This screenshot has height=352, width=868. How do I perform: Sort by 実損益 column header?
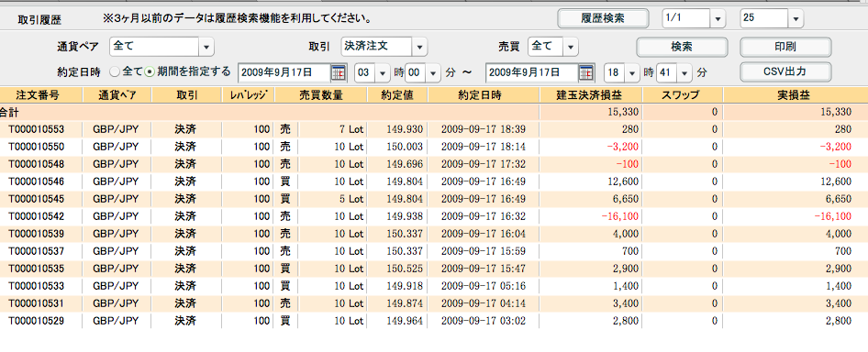point(796,94)
